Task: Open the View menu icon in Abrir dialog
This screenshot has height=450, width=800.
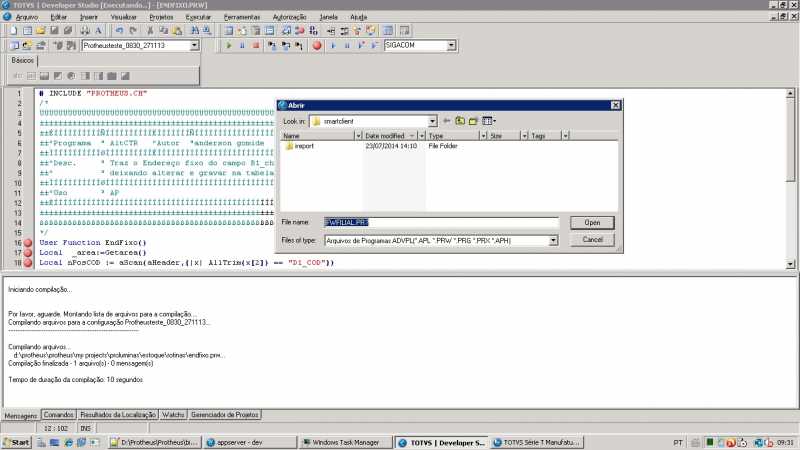Action: [489, 121]
